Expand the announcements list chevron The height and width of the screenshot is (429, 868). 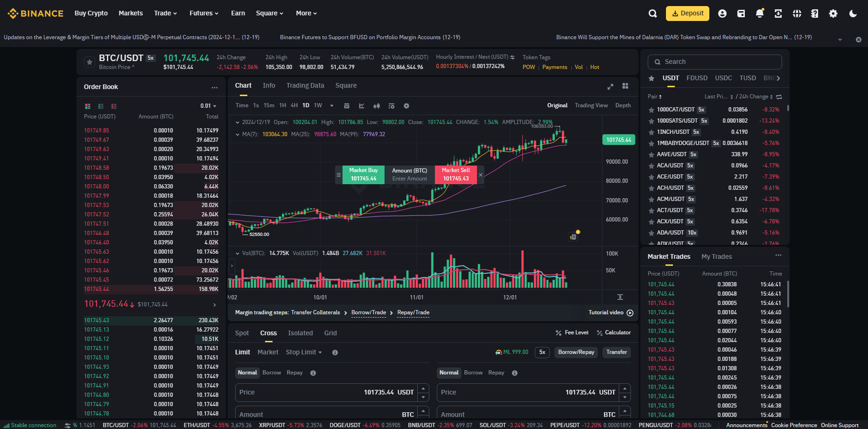[x=840, y=40]
